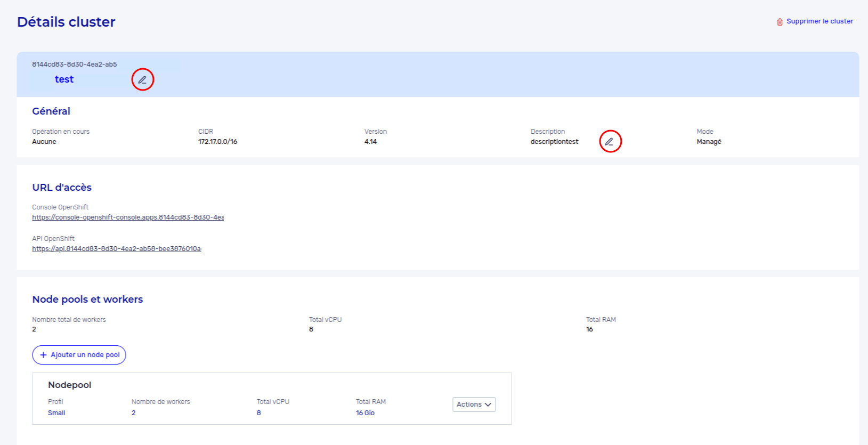Click the Ajouter un node pool button
Screen dimensions: 868x445
(79, 355)
